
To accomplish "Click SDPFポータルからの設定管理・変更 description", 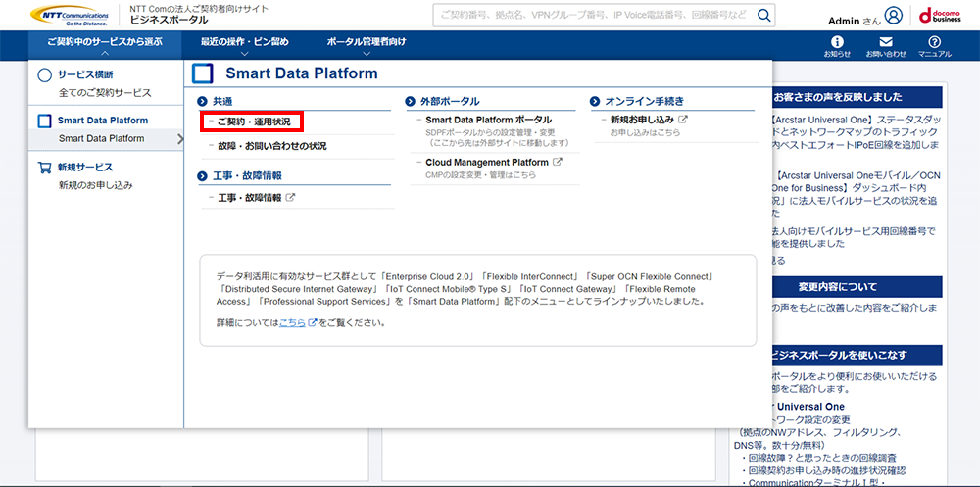I will tap(490, 132).
